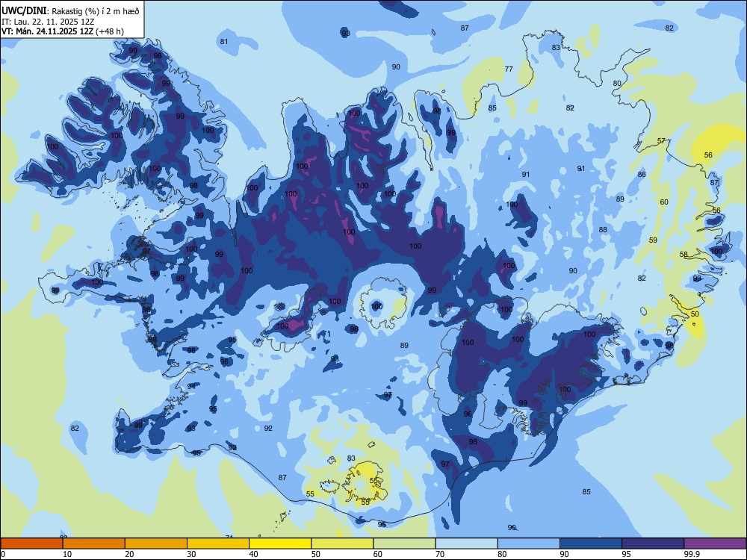
Task: Click the humidity value 94 on the map
Action: click(x=191, y=386)
